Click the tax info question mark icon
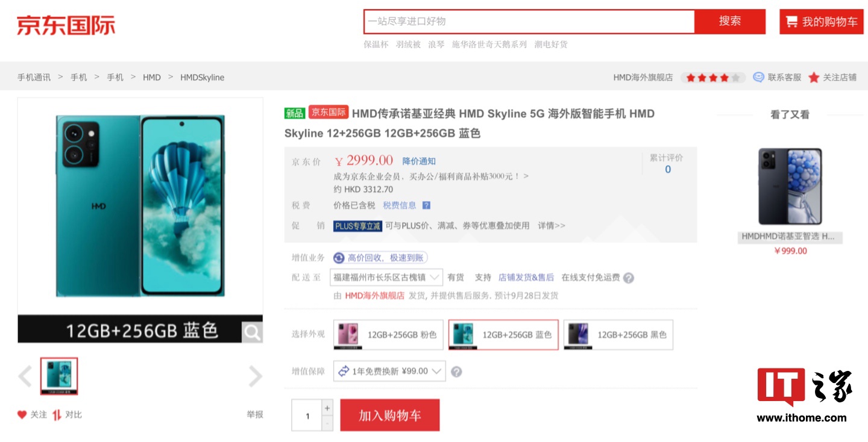The image size is (868, 442). point(426,205)
